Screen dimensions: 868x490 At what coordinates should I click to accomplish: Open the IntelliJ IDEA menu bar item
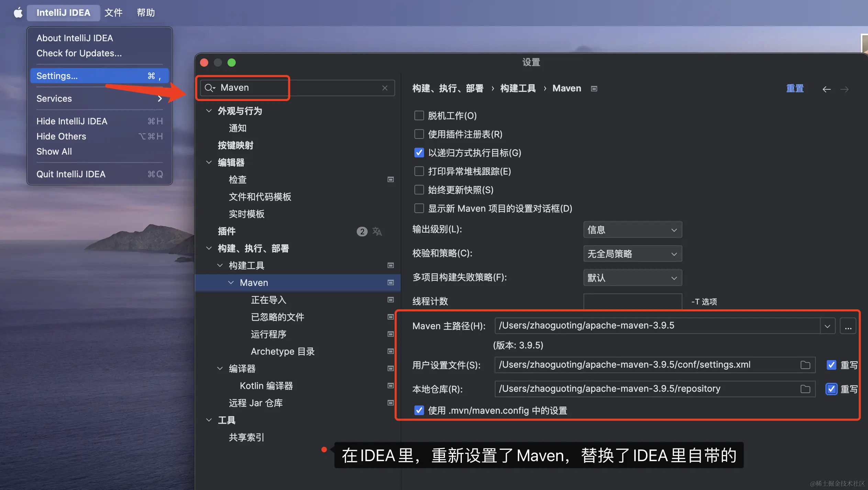tap(64, 13)
